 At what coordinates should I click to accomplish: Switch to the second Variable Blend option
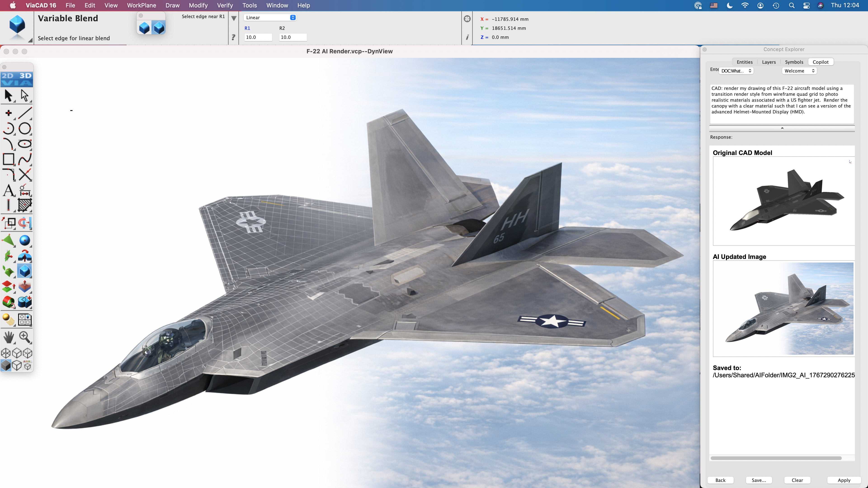point(159,28)
